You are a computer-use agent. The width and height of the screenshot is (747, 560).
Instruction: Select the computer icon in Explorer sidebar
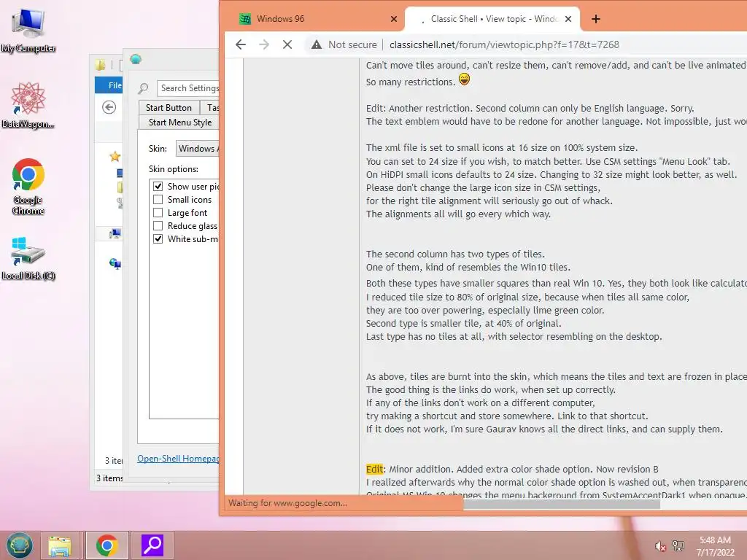click(x=116, y=233)
